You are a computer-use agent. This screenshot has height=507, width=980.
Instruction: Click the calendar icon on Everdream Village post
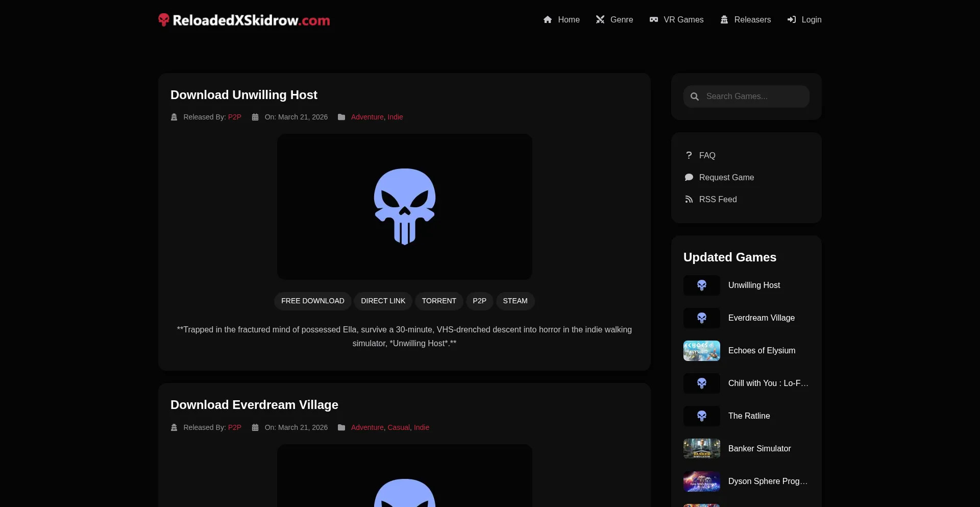click(255, 427)
